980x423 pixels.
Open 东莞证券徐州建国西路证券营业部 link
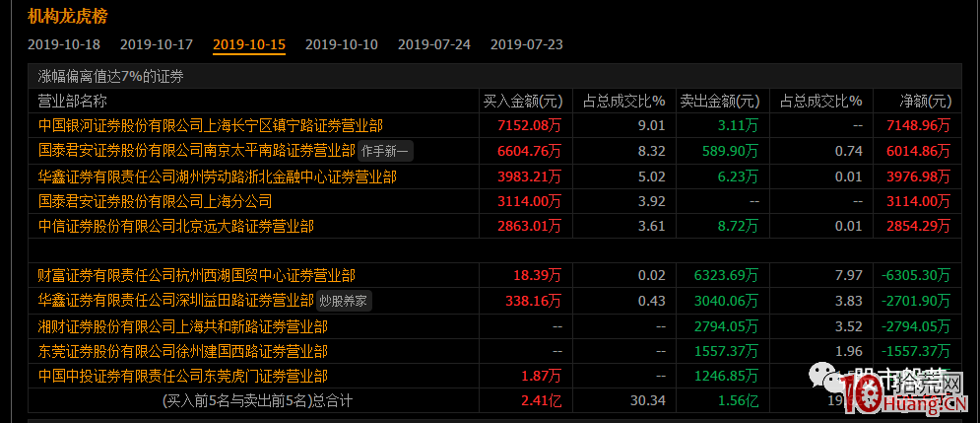coord(183,351)
